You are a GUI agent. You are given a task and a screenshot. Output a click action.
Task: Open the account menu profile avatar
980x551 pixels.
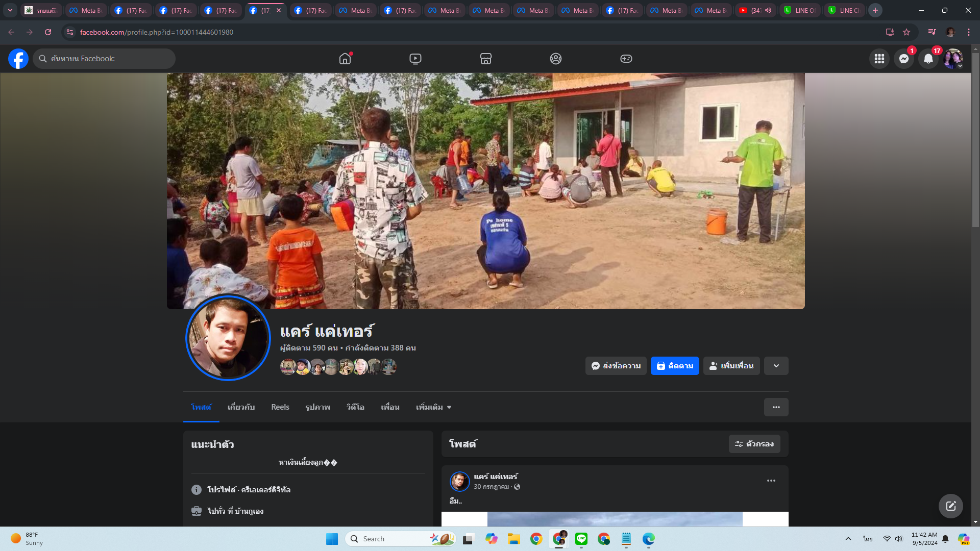click(952, 59)
